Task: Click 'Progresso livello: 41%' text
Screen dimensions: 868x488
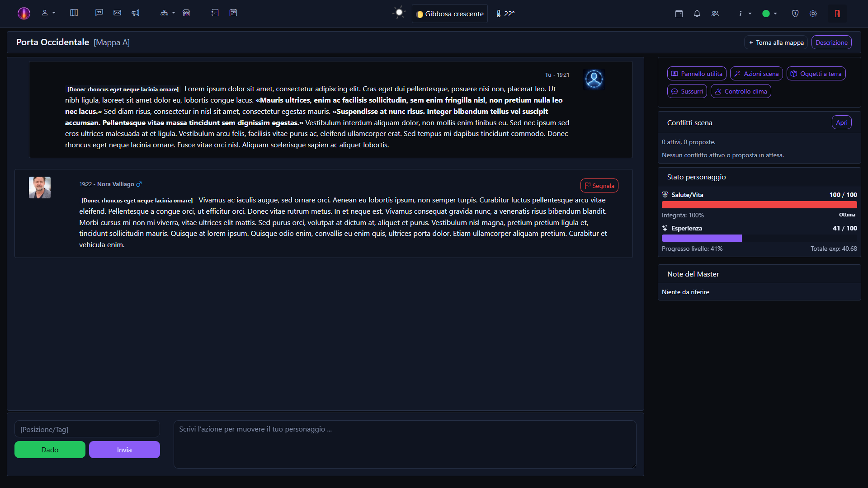Action: pyautogui.click(x=692, y=249)
